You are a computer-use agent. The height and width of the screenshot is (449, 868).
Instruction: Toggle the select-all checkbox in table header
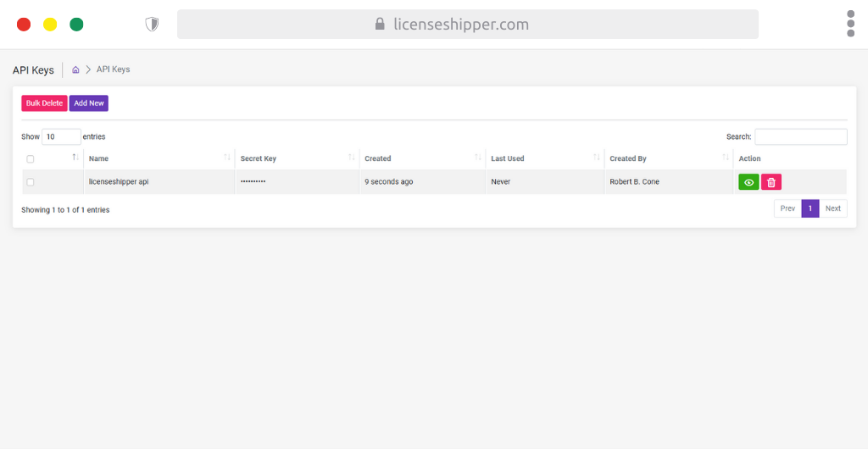pyautogui.click(x=31, y=159)
